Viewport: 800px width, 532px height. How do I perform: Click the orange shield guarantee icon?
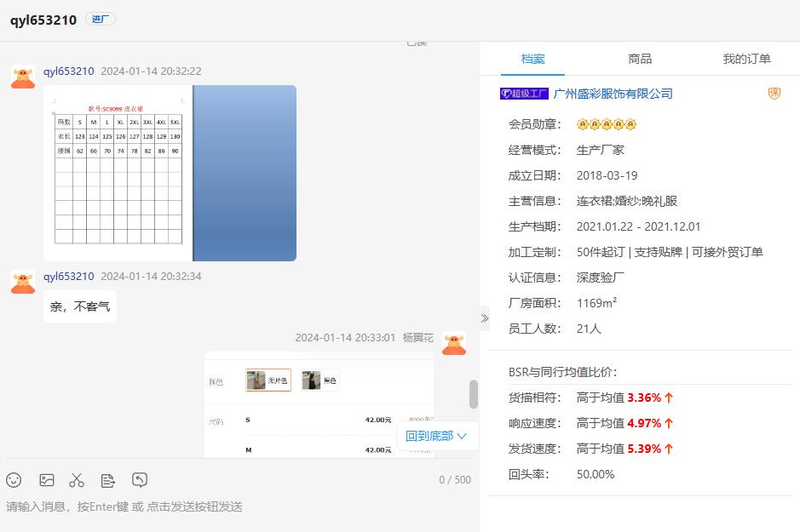(x=774, y=94)
